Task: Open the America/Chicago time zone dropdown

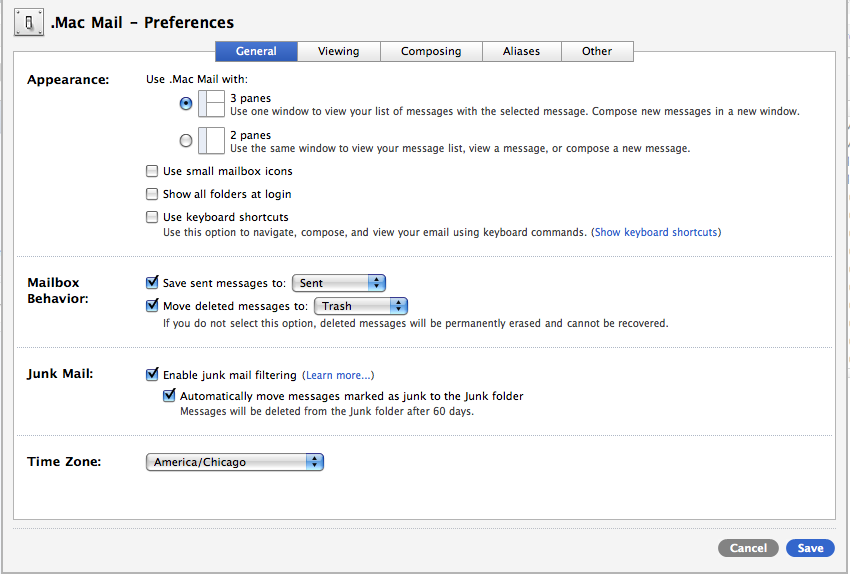Action: click(x=235, y=462)
